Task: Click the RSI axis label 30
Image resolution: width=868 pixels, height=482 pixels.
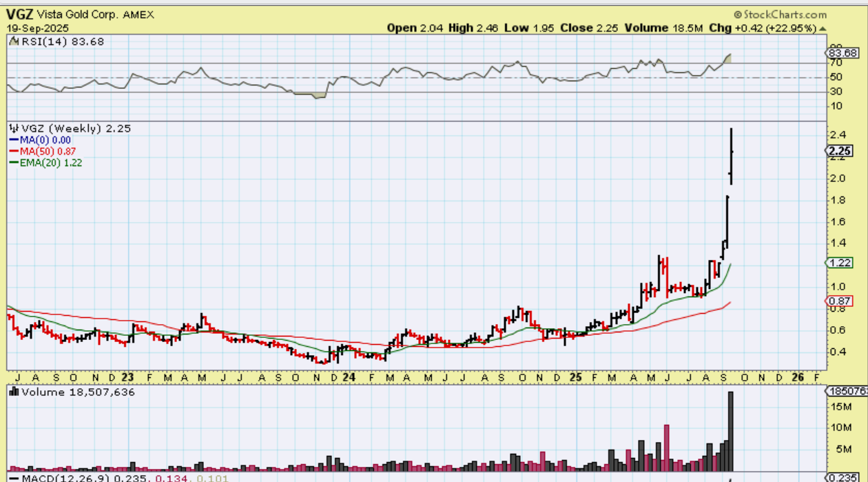Action: [x=835, y=92]
